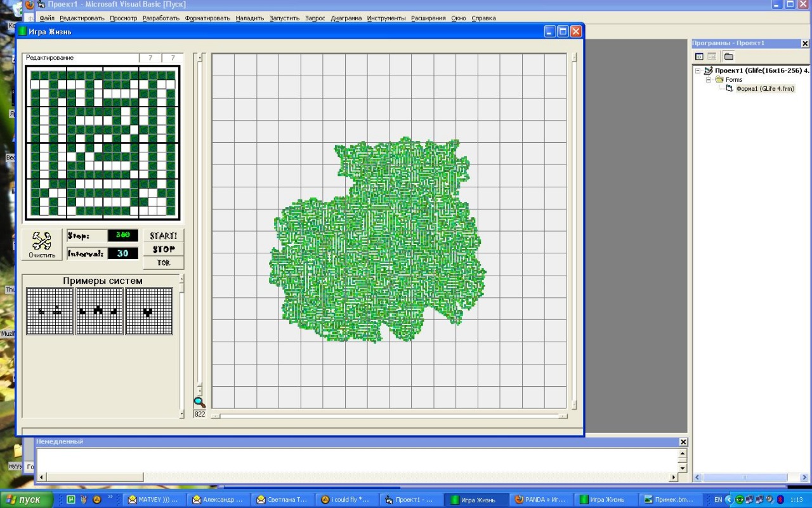Click the vertical zoom slider track
Image resolution: width=812 pixels, height=508 pixels.
point(199,222)
